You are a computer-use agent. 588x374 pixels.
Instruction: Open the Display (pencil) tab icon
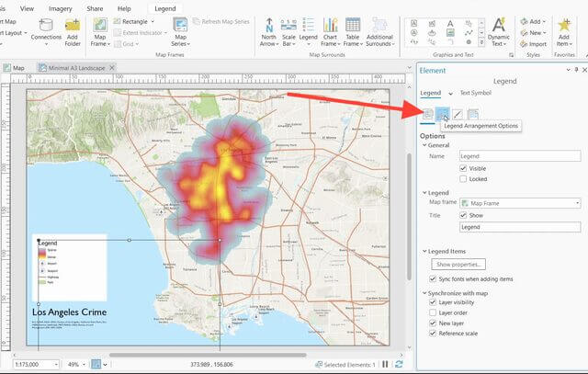458,114
